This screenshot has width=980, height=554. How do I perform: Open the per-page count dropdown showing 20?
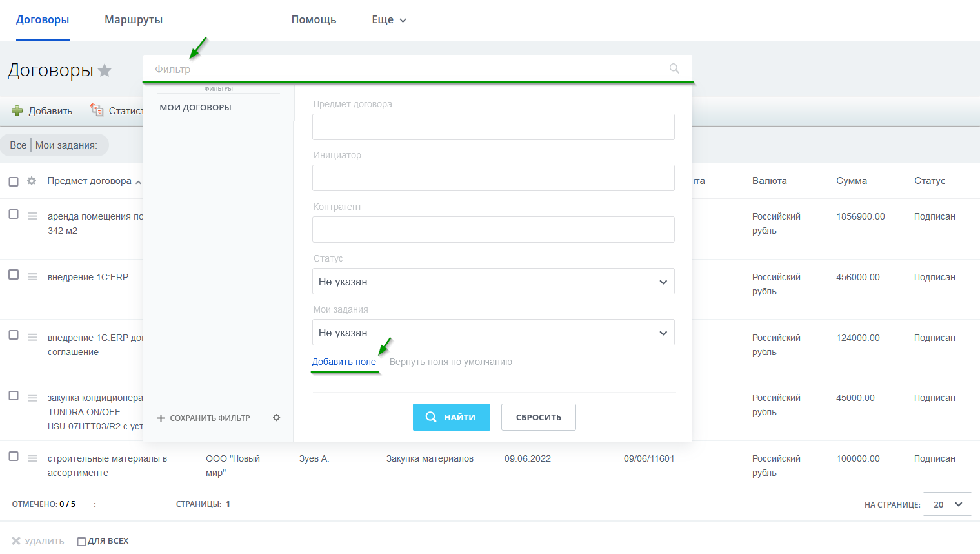[946, 504]
